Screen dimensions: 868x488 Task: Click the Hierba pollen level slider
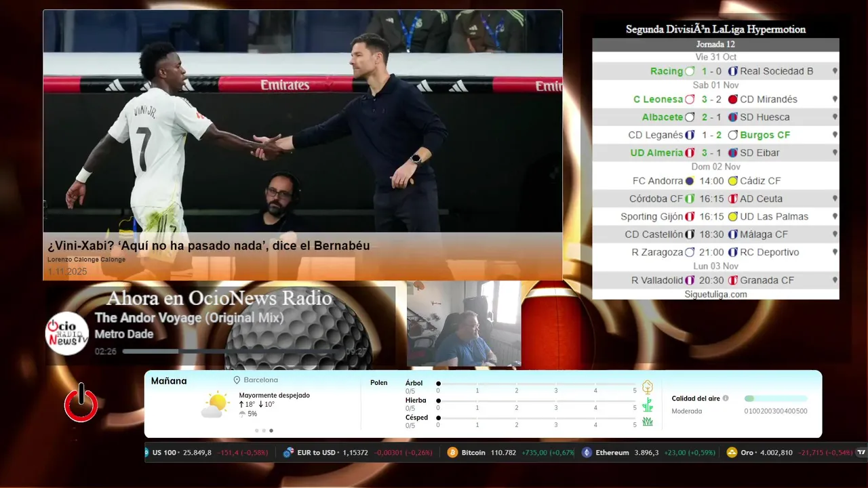(x=536, y=401)
